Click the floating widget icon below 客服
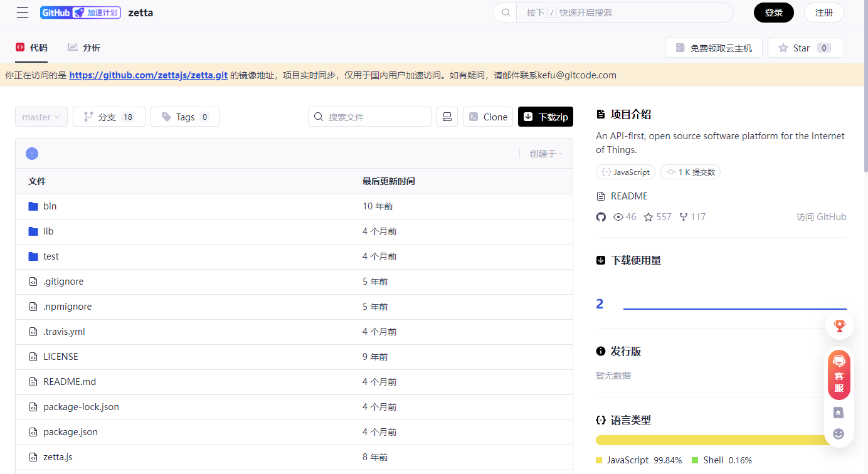 (x=839, y=413)
